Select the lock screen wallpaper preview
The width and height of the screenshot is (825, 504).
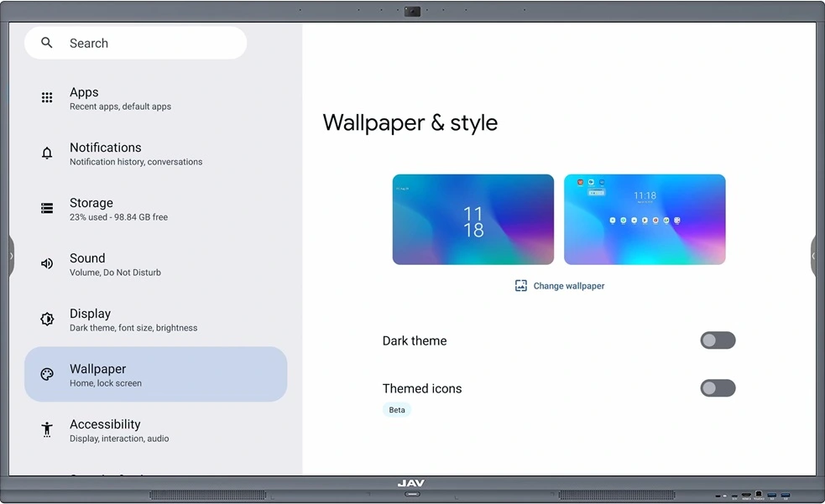(473, 219)
